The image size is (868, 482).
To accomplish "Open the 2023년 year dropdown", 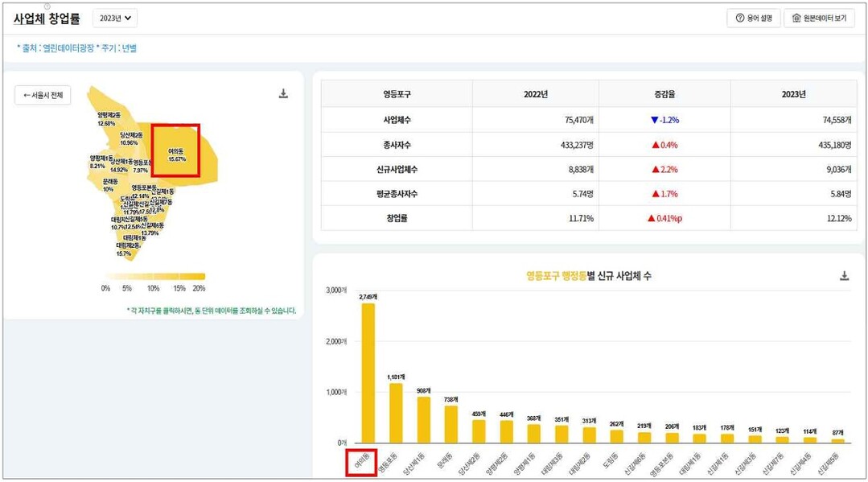I will pyautogui.click(x=116, y=18).
